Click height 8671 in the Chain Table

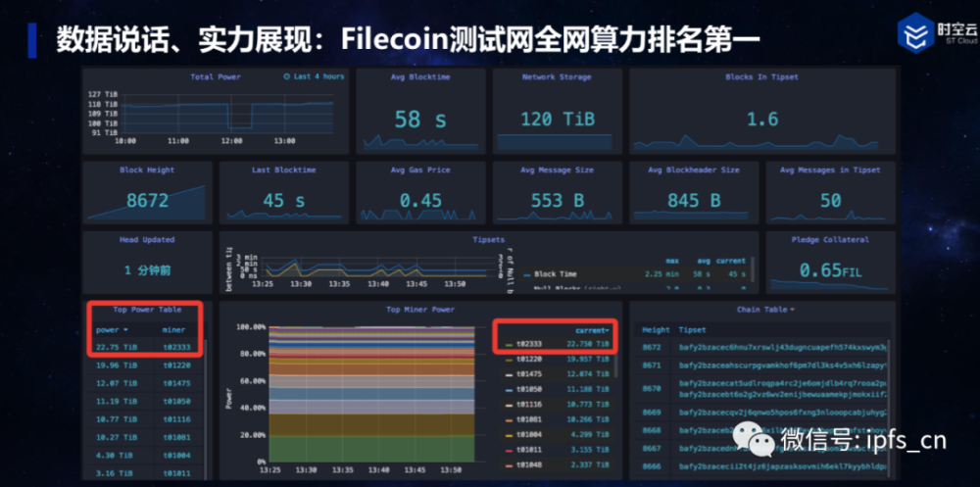click(x=652, y=364)
